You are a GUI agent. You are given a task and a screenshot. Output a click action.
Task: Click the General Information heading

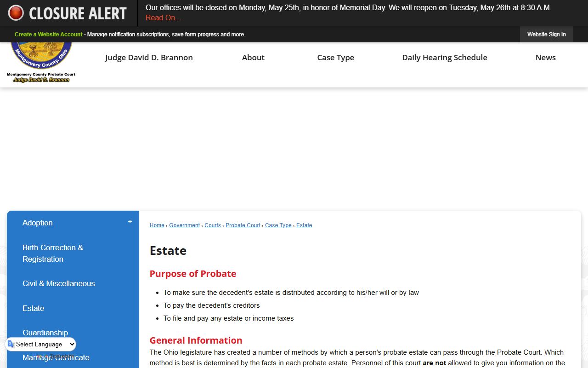pos(196,340)
